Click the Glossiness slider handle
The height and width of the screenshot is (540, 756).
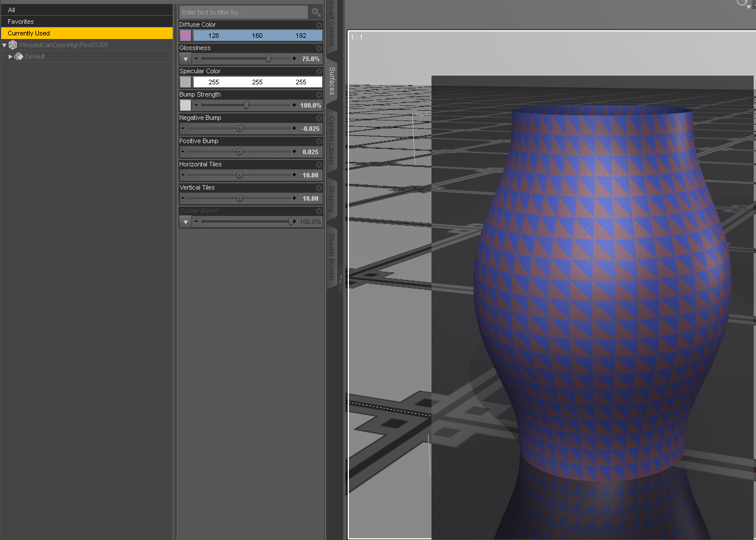coord(268,59)
